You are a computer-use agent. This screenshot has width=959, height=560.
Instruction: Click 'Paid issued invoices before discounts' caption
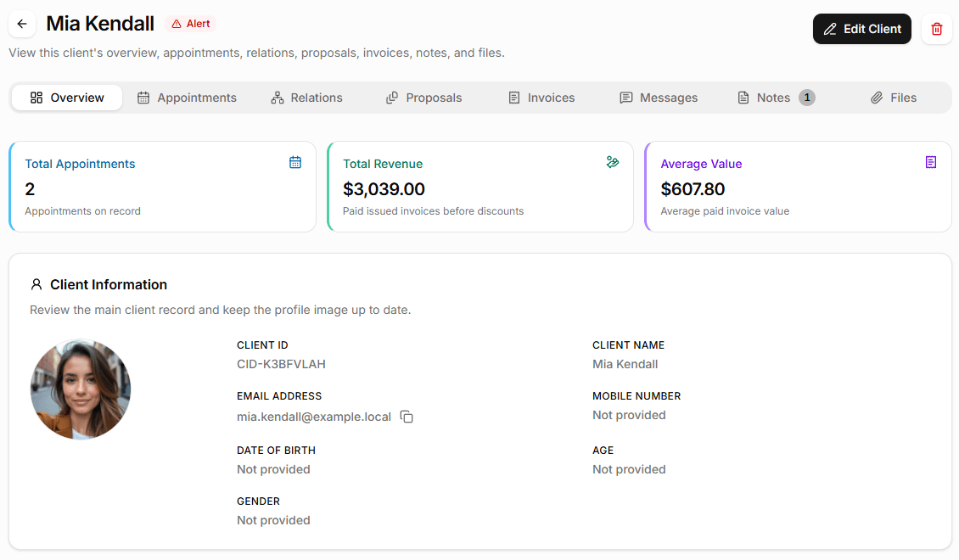point(433,211)
